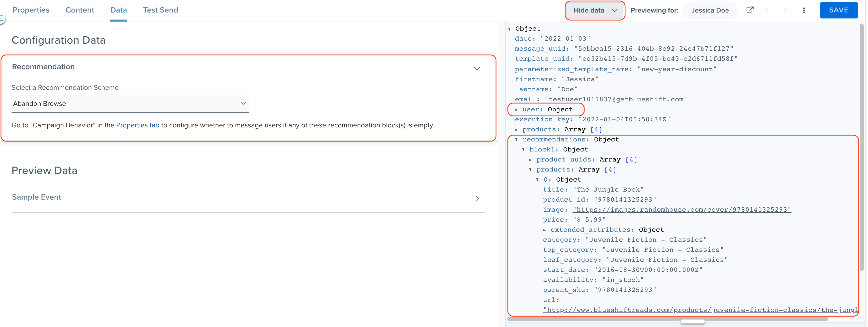
Task: Click "Select a Recommendation Scheme" label
Action: point(65,88)
